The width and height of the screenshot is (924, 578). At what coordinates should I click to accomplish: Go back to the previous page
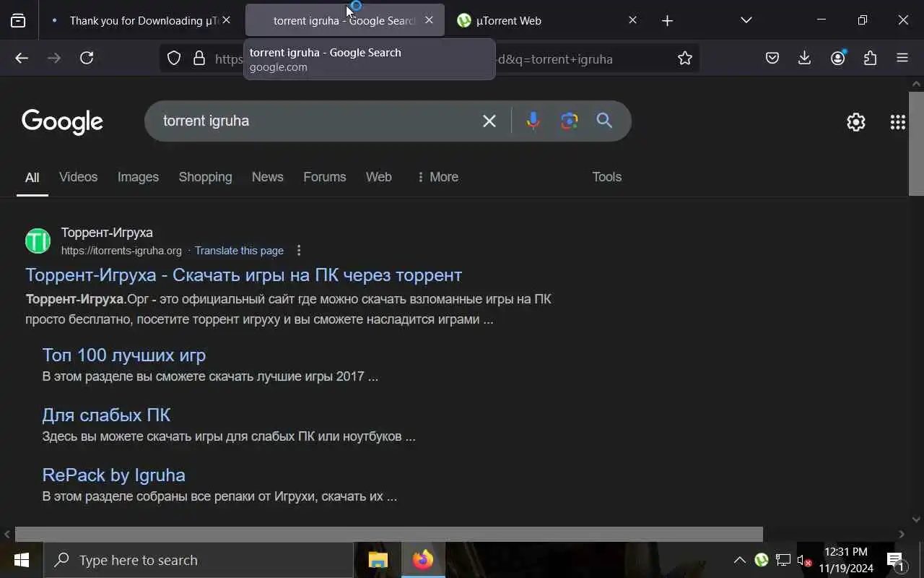pyautogui.click(x=22, y=59)
